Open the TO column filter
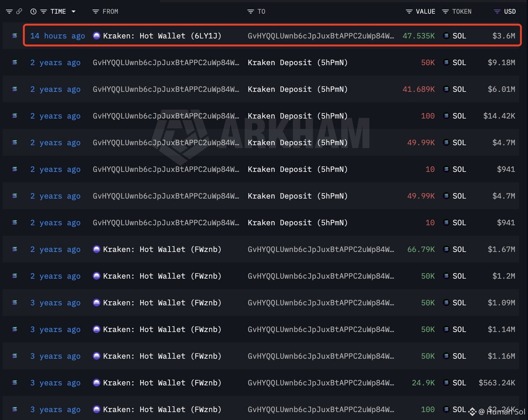Screen dimensions: 528x420 [251, 11]
